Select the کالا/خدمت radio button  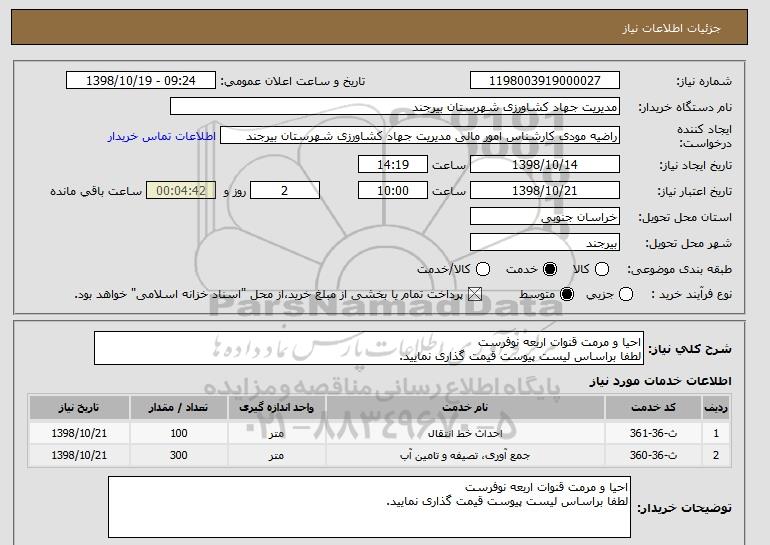(483, 269)
